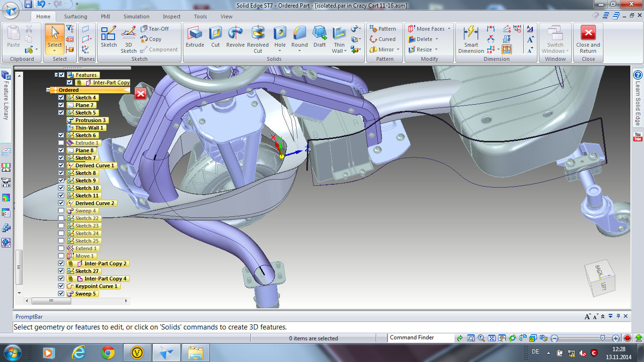644x362 pixels.
Task: Click the red record button in status bar
Action: point(627,338)
